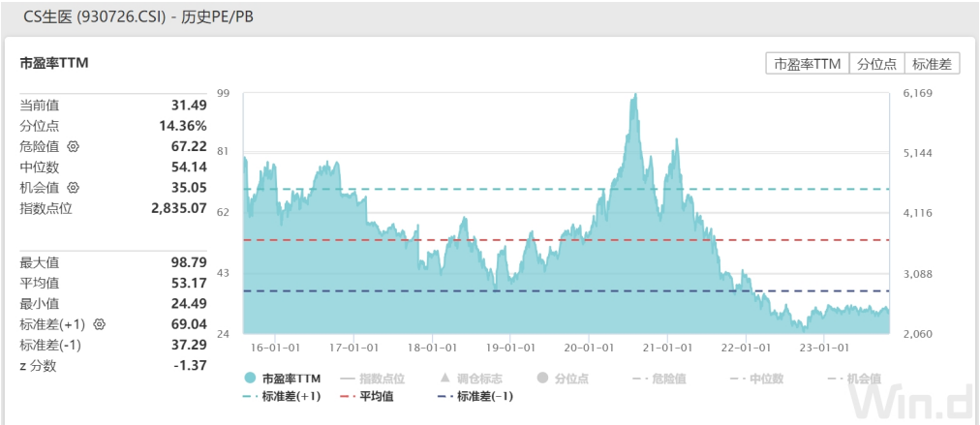Toggle 标准差(-1) line in legend
Screen dimensions: 980x425
(x=476, y=396)
